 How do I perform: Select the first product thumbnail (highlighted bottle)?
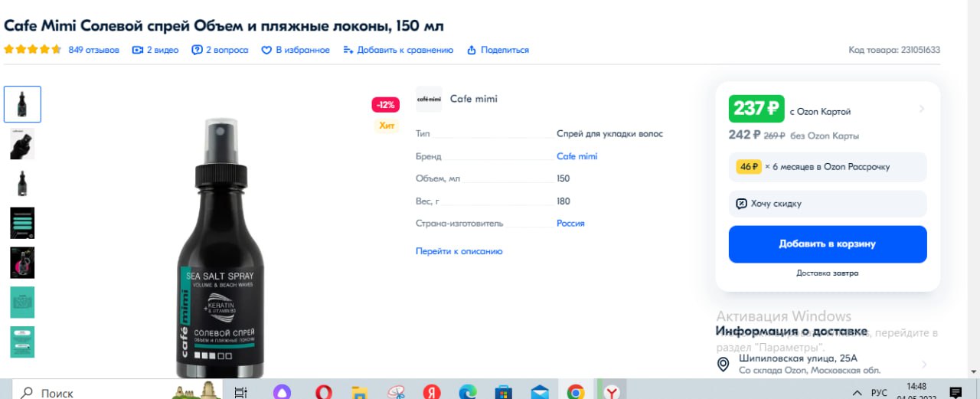[22, 104]
